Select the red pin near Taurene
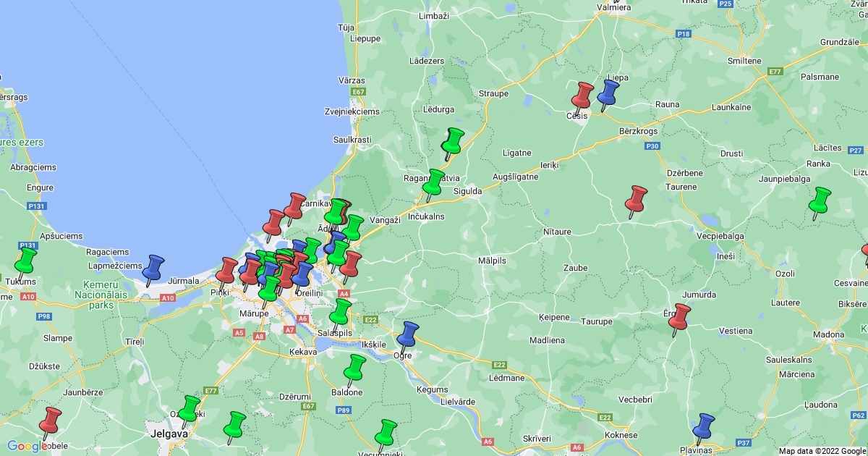Image resolution: width=868 pixels, height=456 pixels. 636,200
